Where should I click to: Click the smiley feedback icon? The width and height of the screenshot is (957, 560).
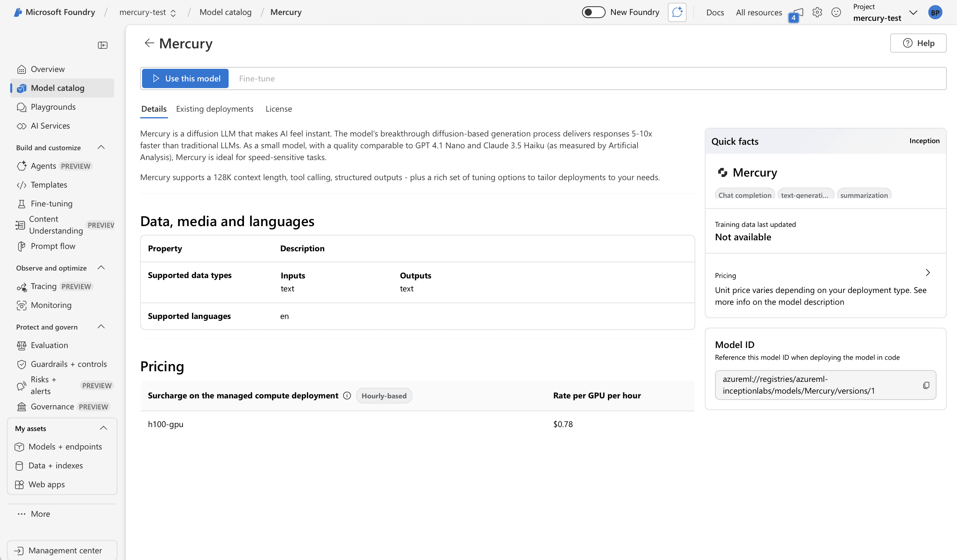click(836, 12)
